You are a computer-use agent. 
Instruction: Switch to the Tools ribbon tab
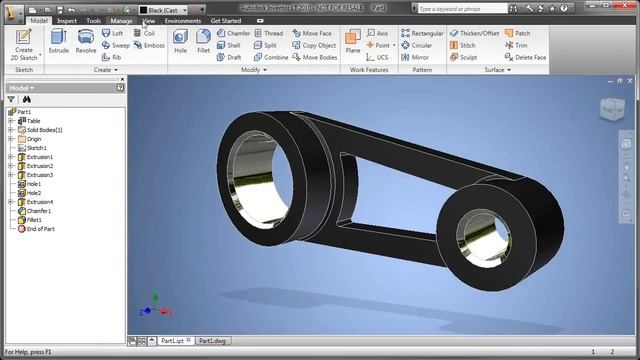(93, 21)
